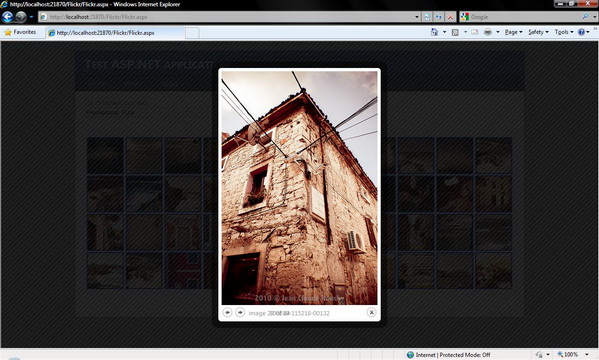The height and width of the screenshot is (360, 599).
Task: Click the lightbox image caption text
Action: tap(289, 313)
